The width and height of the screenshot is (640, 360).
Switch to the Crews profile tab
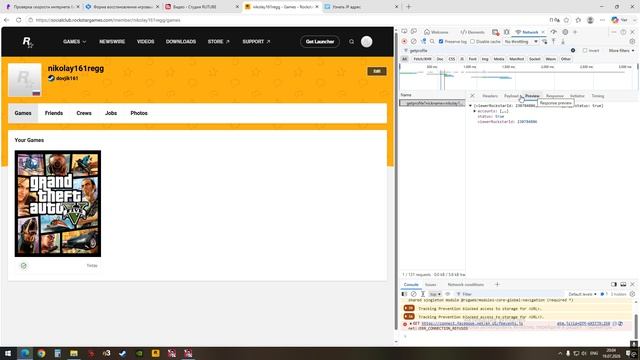[84, 113]
